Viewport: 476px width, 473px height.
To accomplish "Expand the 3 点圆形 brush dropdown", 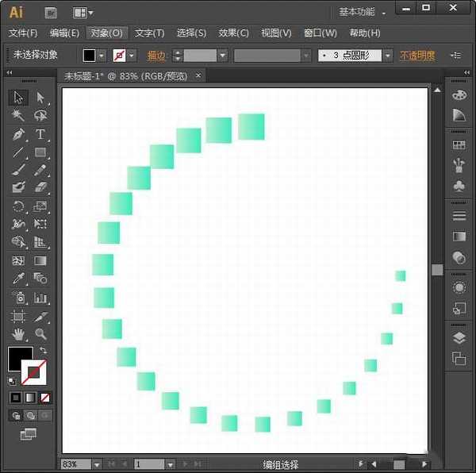I will (x=387, y=56).
